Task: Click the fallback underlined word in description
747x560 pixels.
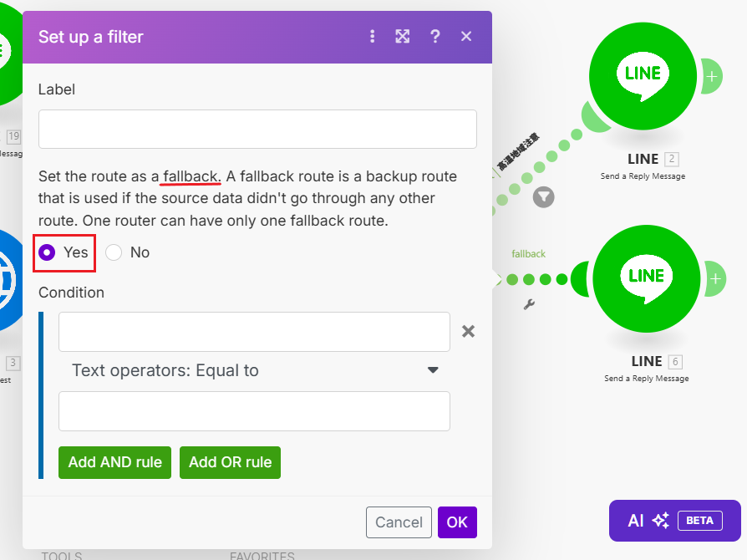Action: (x=191, y=176)
